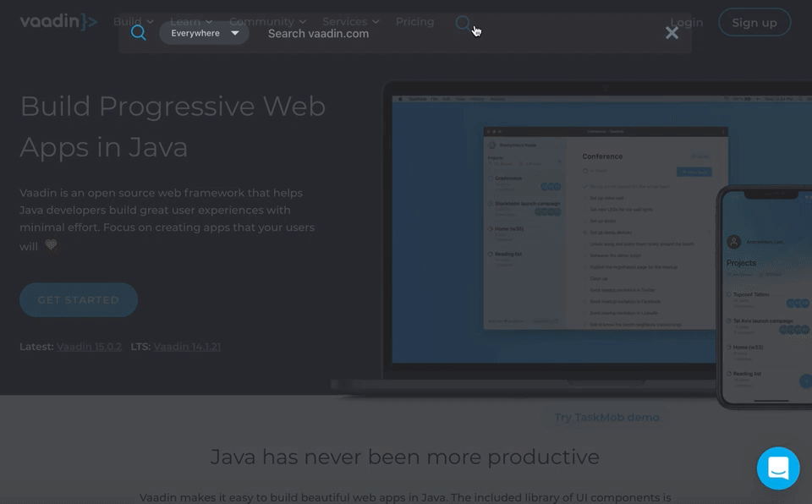Open the chat support bubble icon
Image resolution: width=812 pixels, height=504 pixels.
click(x=777, y=468)
